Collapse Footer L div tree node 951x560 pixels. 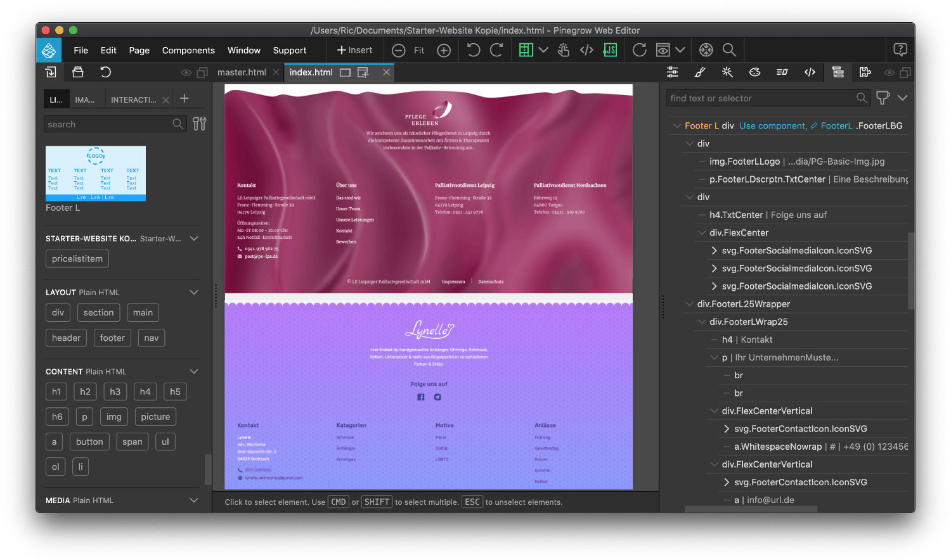[677, 126]
